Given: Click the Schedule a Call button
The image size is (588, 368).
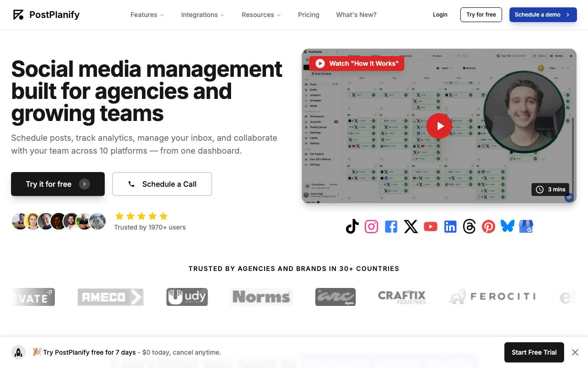Looking at the screenshot, I should coord(162,184).
